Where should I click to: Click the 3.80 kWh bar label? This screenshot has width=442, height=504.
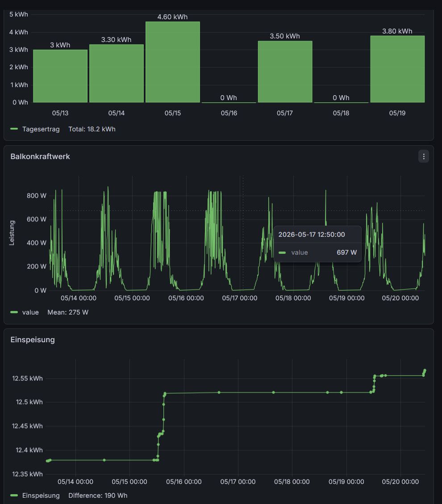397,31
